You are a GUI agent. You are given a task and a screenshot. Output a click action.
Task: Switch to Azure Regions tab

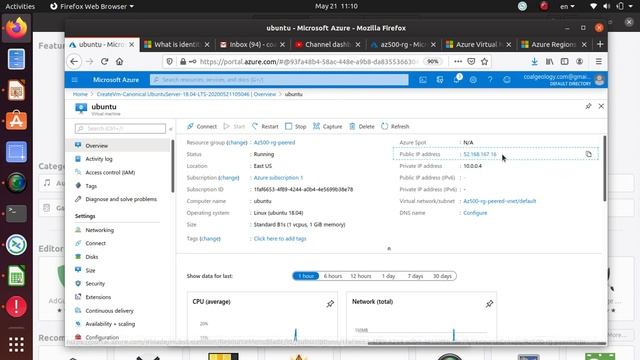click(553, 44)
